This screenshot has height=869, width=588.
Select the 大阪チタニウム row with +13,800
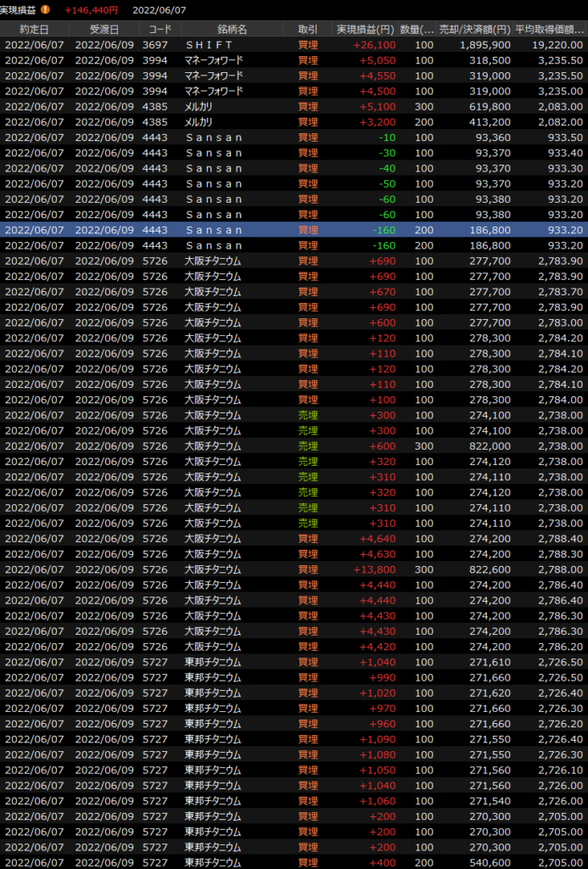point(294,569)
